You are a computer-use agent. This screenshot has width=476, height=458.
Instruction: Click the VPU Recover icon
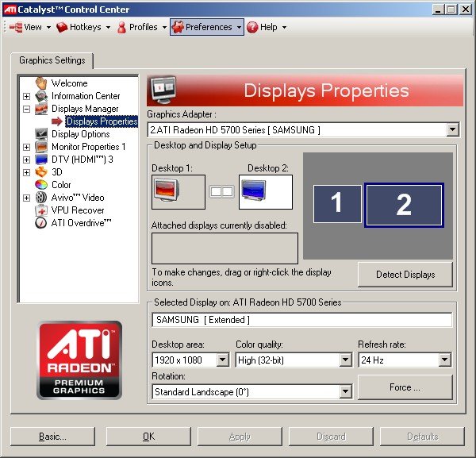pyautogui.click(x=41, y=210)
